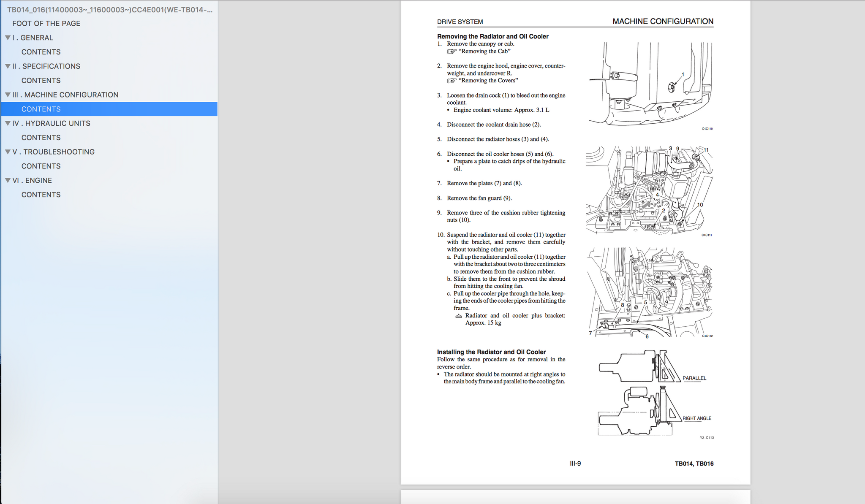Screen dimensions: 865x504
Task: Click the document title at sidebar top
Action: pos(109,10)
